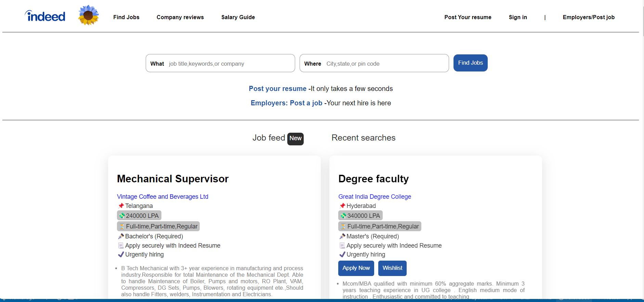Click the money icon beside 340000 LPA
The height and width of the screenshot is (302, 644).
(x=343, y=216)
